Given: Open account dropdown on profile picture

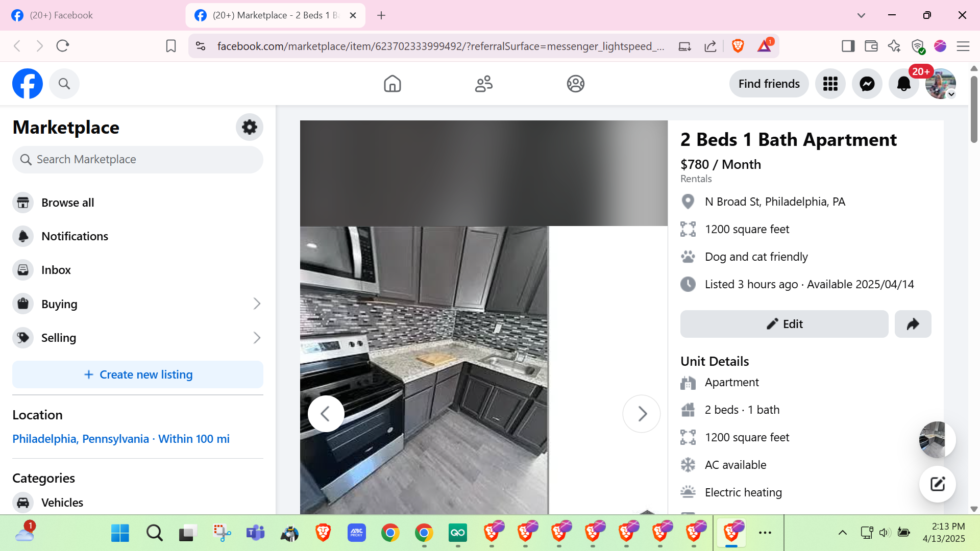Looking at the screenshot, I should 951,94.
